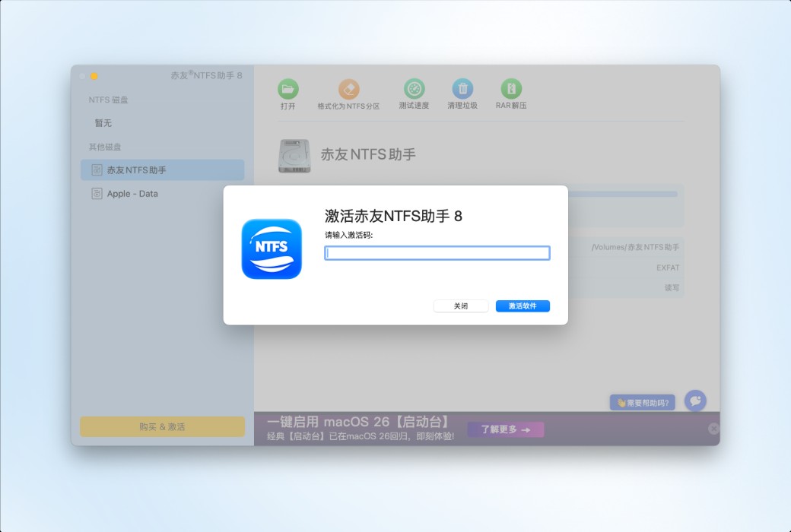The height and width of the screenshot is (532, 791).
Task: Click the 需要帮助吗? help button
Action: point(643,402)
